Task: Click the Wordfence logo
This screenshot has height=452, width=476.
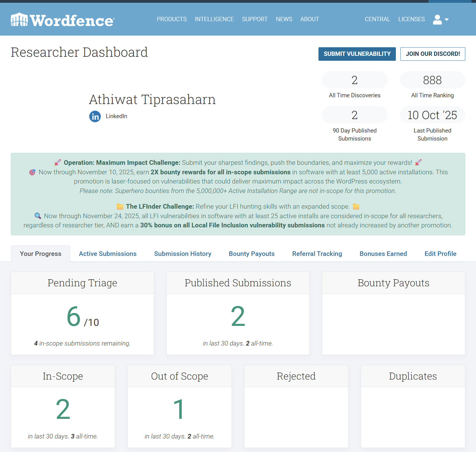Action: point(63,20)
